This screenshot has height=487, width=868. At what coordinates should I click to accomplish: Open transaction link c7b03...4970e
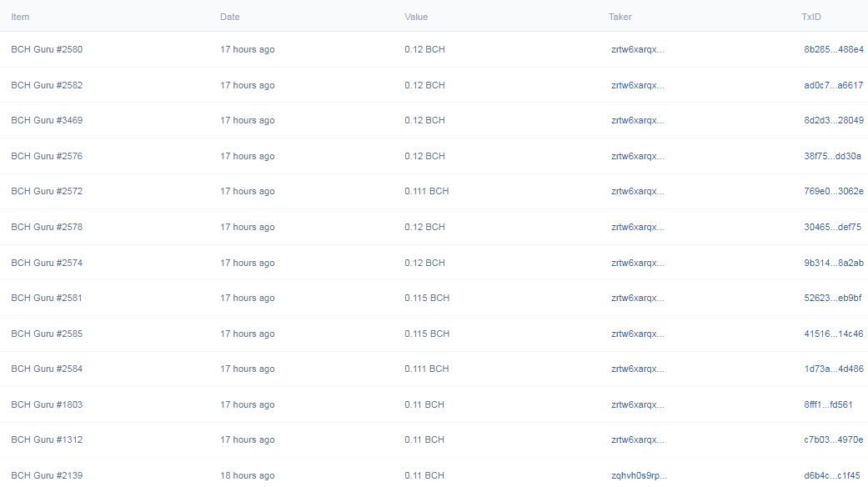click(834, 439)
